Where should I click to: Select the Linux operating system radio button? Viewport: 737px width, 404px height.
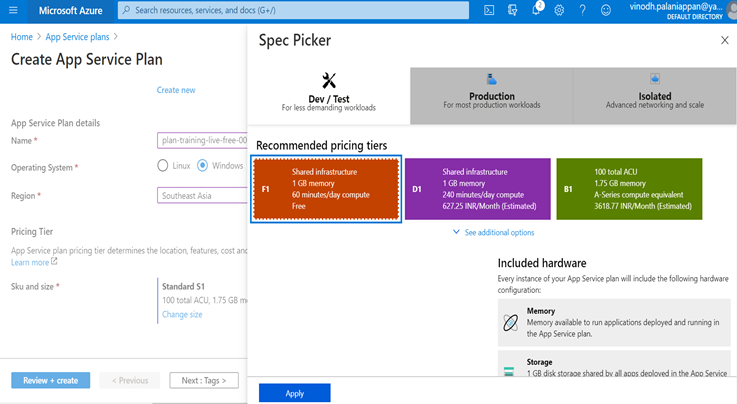pyautogui.click(x=163, y=166)
